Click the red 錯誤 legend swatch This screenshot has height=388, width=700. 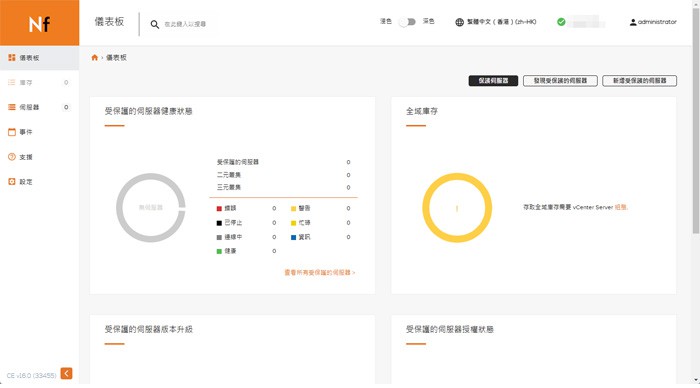[x=219, y=209]
